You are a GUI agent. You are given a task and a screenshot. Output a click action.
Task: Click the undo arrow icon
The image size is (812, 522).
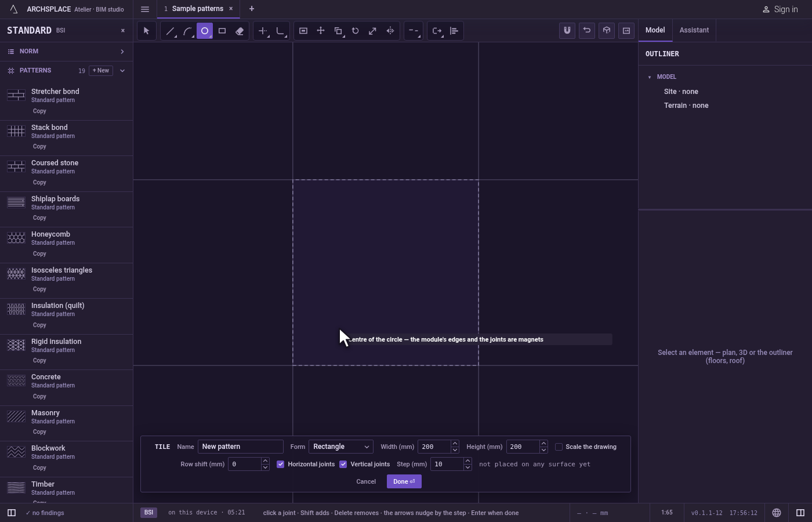(x=587, y=31)
